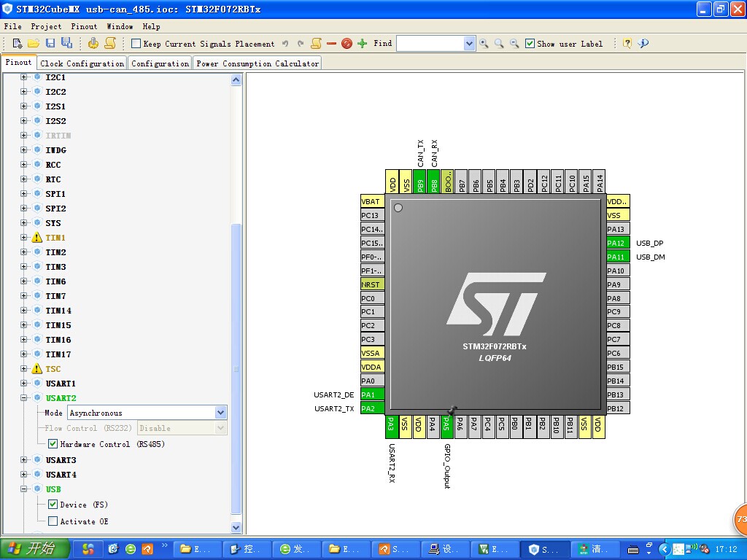Uncheck USB Device (FS) checkbox
Image resolution: width=747 pixels, height=560 pixels.
53,505
